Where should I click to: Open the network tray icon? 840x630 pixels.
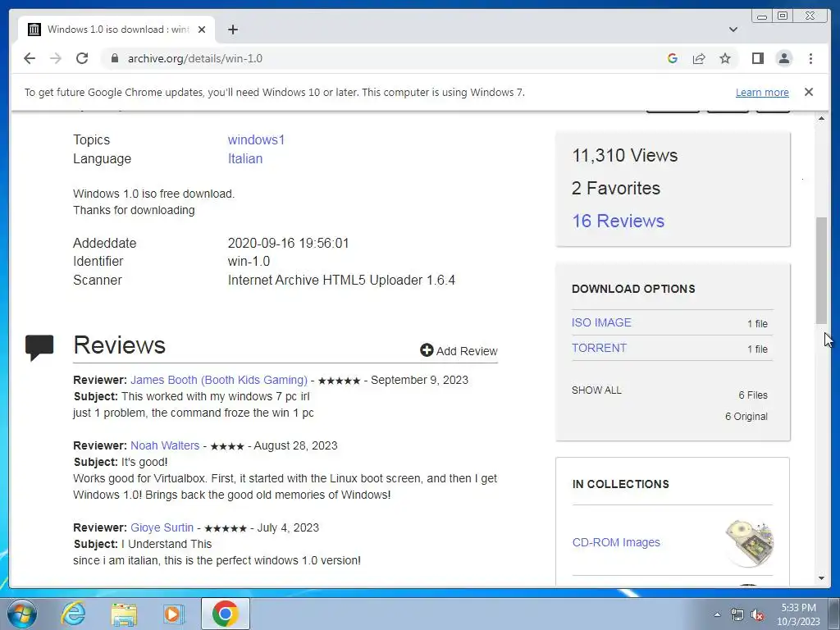737,615
